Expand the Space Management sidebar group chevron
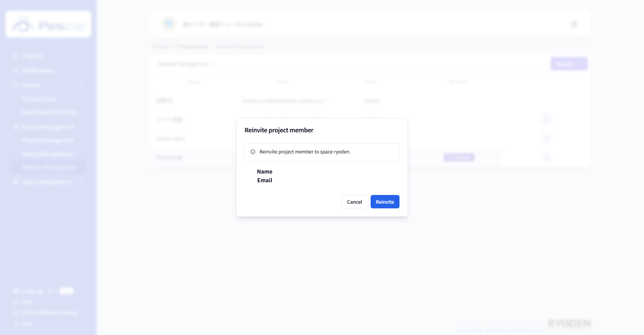This screenshot has width=644, height=335. (81, 182)
